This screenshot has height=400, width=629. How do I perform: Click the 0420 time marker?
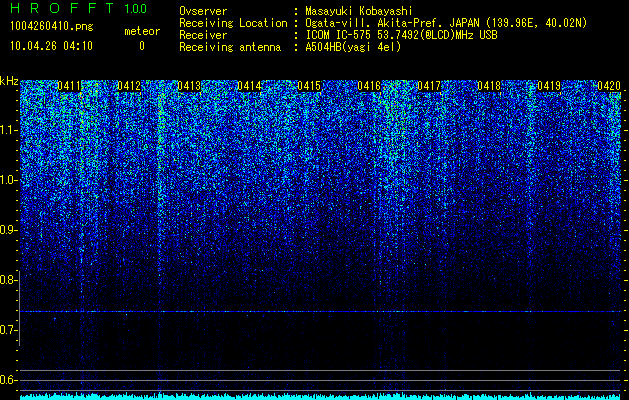(x=609, y=86)
